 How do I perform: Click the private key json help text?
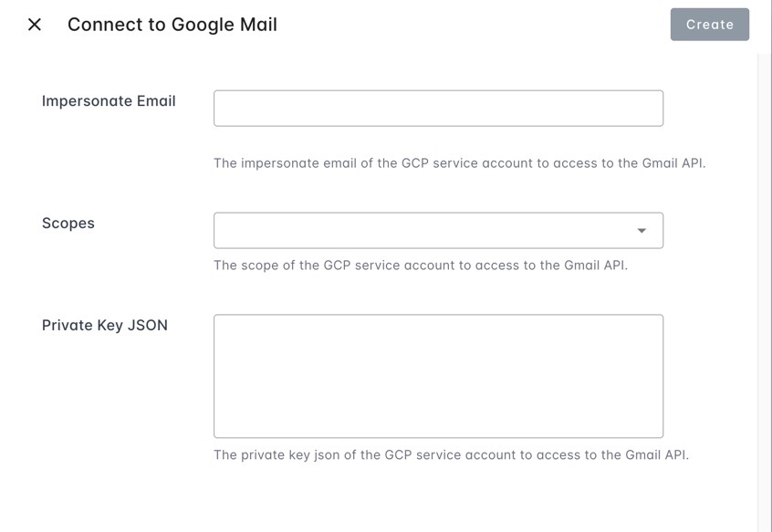[451, 454]
